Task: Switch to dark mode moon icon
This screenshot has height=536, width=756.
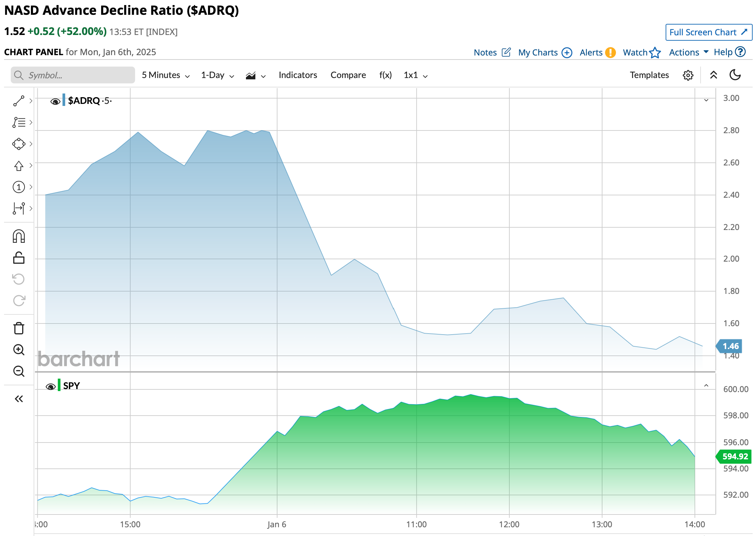Action: coord(735,75)
